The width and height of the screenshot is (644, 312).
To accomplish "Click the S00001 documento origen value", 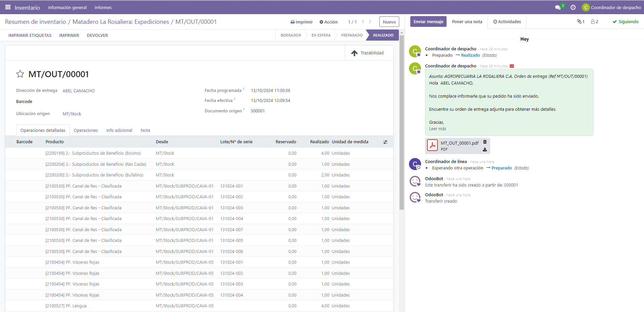I will tap(258, 111).
